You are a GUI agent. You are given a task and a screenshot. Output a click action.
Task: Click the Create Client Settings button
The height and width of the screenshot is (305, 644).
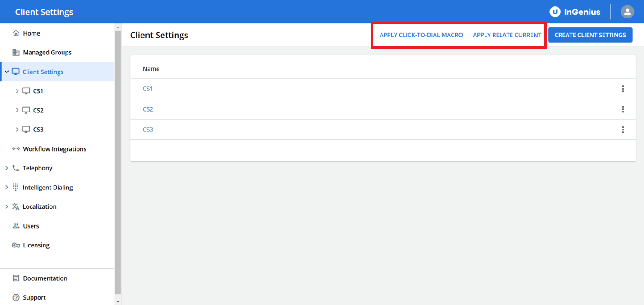coord(590,35)
